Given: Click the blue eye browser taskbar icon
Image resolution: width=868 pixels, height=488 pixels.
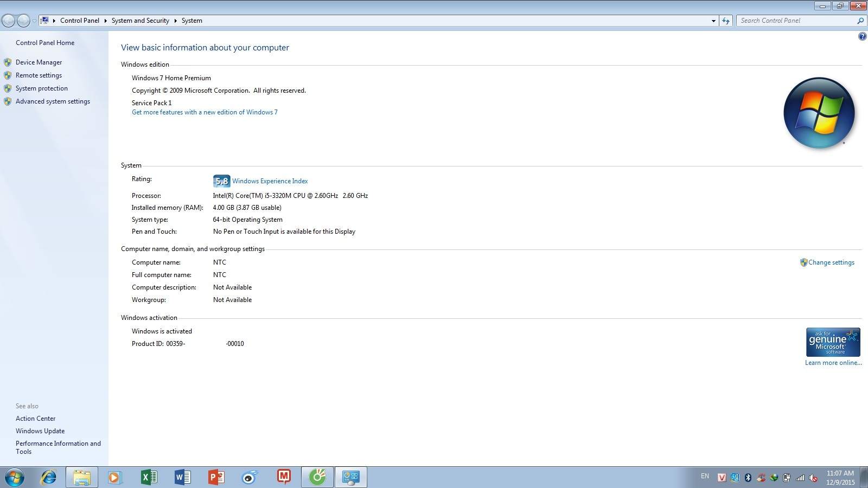Looking at the screenshot, I should [x=250, y=477].
